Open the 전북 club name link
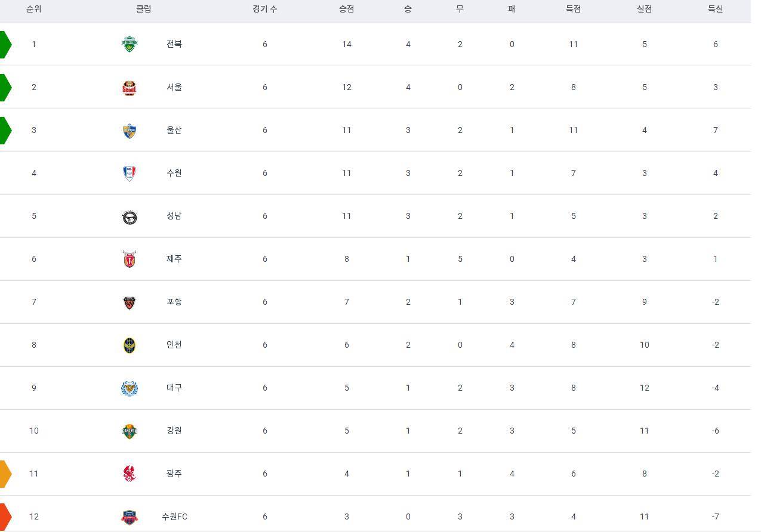This screenshot has height=532, width=761. [x=174, y=44]
